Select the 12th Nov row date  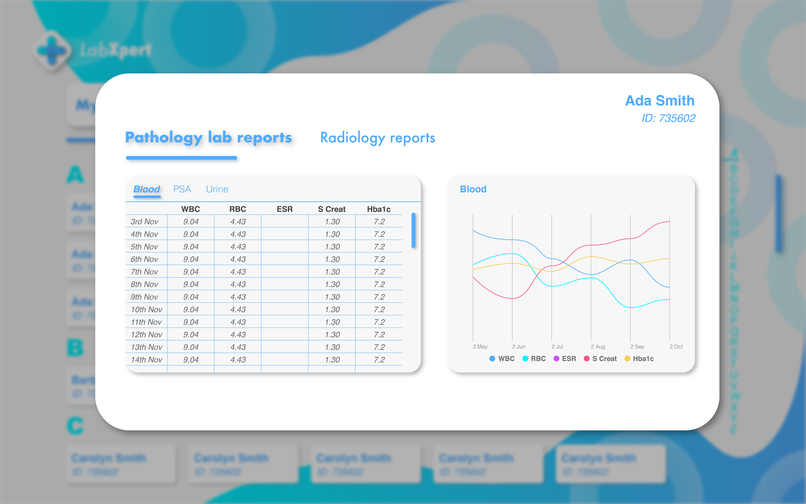click(146, 334)
